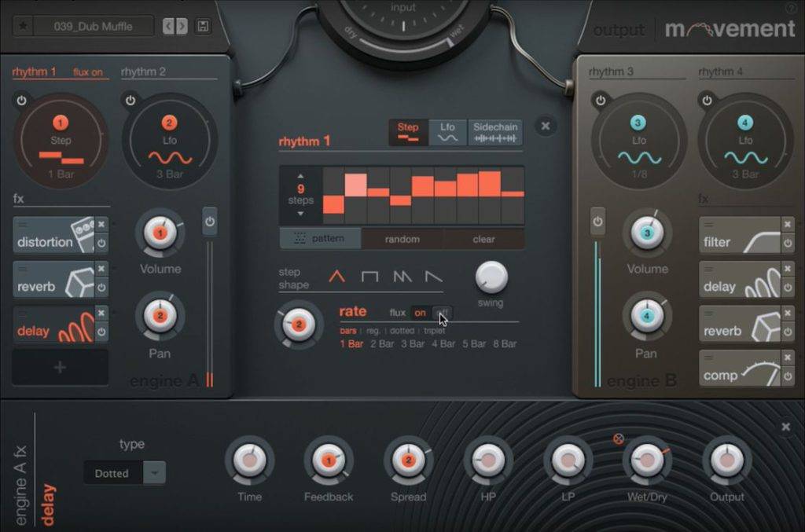Click the reverb cube icon in engine A fx

click(78, 279)
